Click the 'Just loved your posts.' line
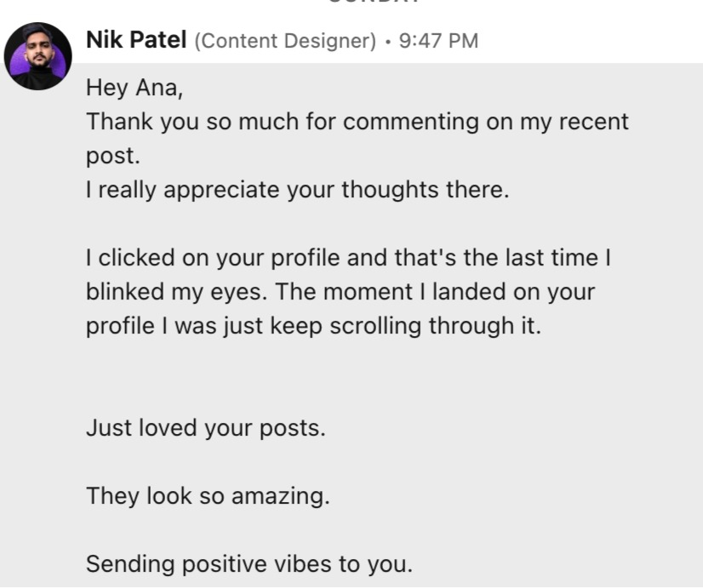This screenshot has width=703, height=588. (x=206, y=428)
